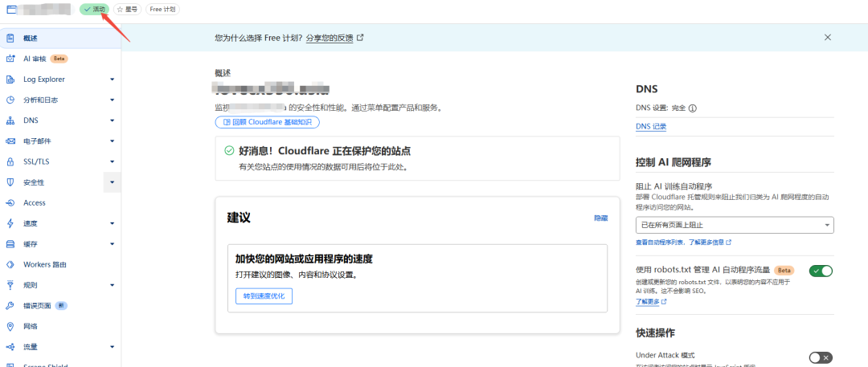Open the DNS 记录 link
This screenshot has height=367, width=868.
point(651,127)
